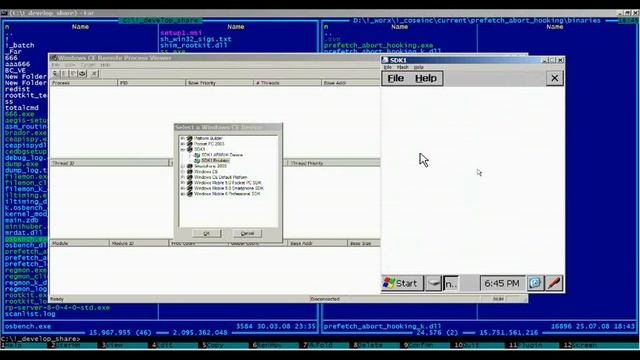Expand the Smartphone 2003 tree node
The width and height of the screenshot is (640, 360).
point(182,166)
